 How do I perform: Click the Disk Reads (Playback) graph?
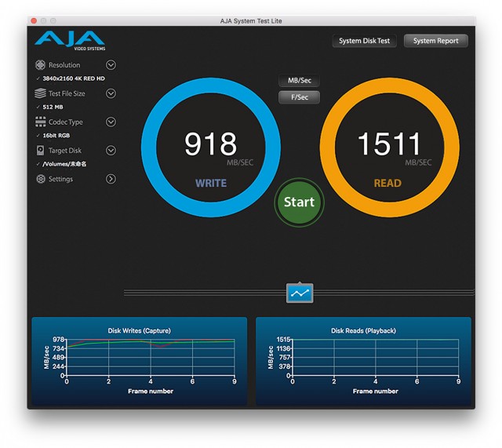363,361
